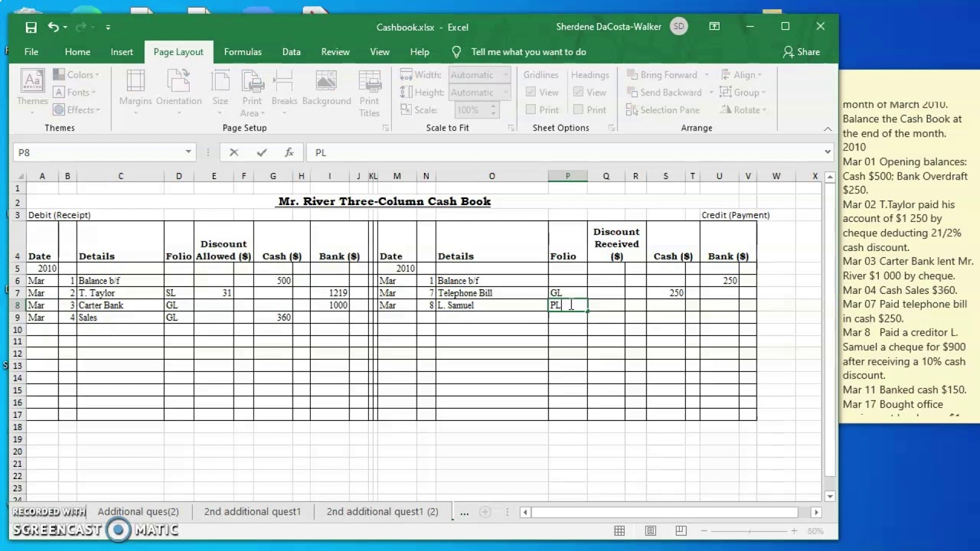980x551 pixels.
Task: Switch to the Review tab
Action: 335,52
